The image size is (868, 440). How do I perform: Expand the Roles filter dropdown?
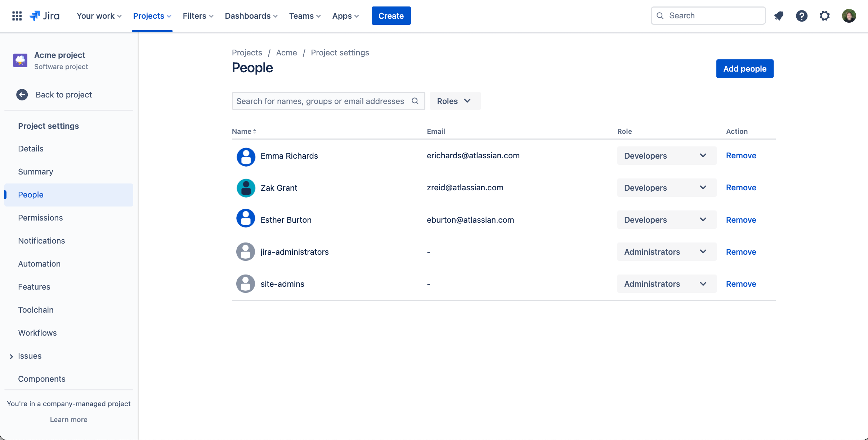coord(454,100)
